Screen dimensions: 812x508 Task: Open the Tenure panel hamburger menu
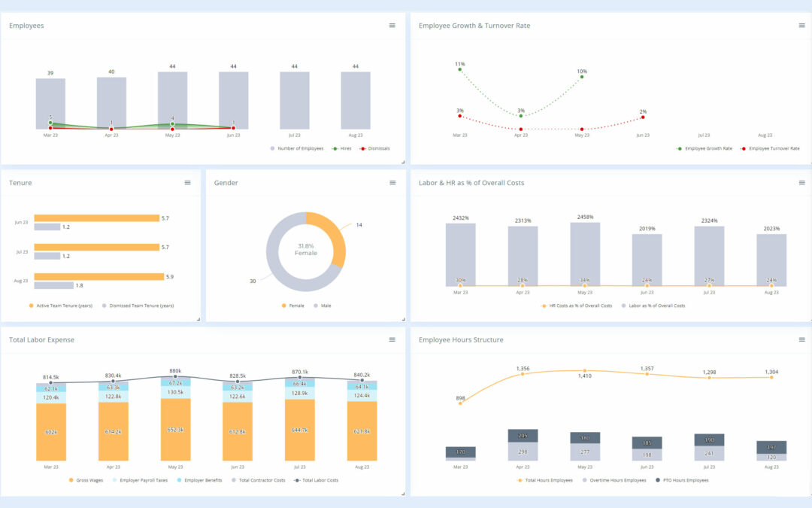pos(187,182)
